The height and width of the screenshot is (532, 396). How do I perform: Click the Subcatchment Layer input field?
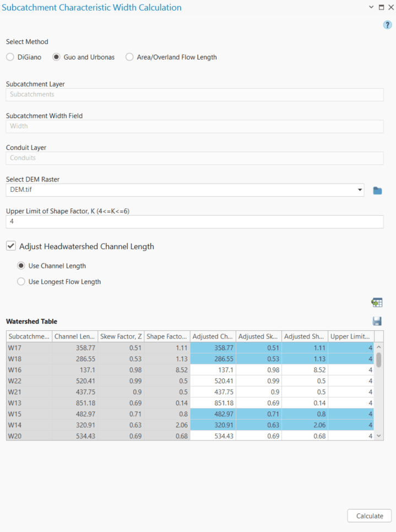tap(194, 94)
